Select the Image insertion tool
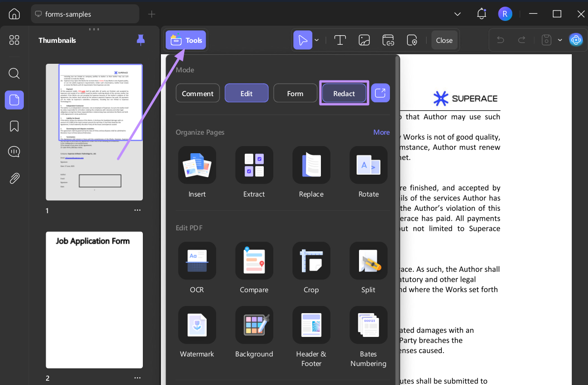 click(x=364, y=40)
